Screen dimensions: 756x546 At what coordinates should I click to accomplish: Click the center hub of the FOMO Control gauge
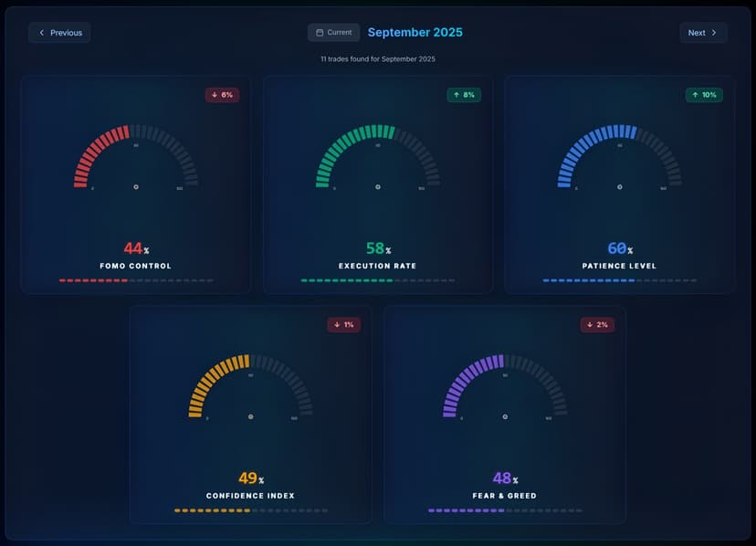tap(135, 186)
